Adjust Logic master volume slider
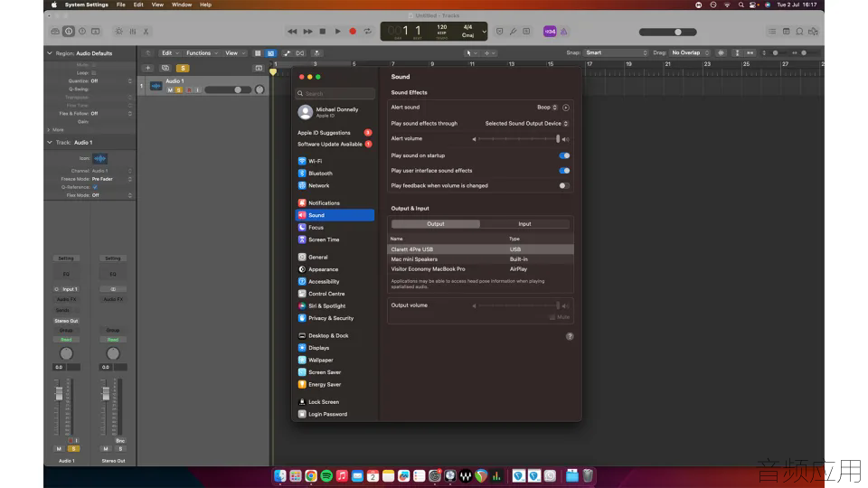868x488 pixels. click(x=668, y=33)
